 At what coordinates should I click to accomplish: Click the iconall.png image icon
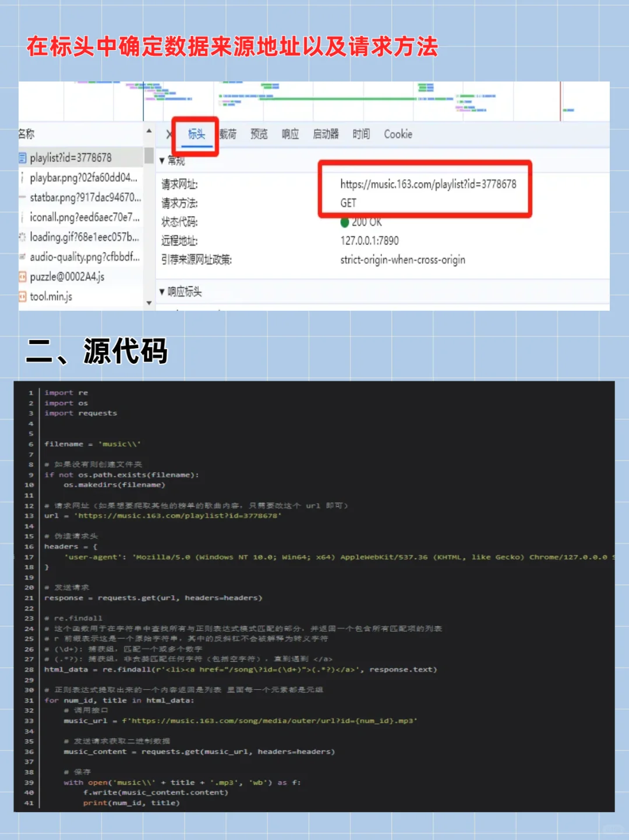coord(22,218)
